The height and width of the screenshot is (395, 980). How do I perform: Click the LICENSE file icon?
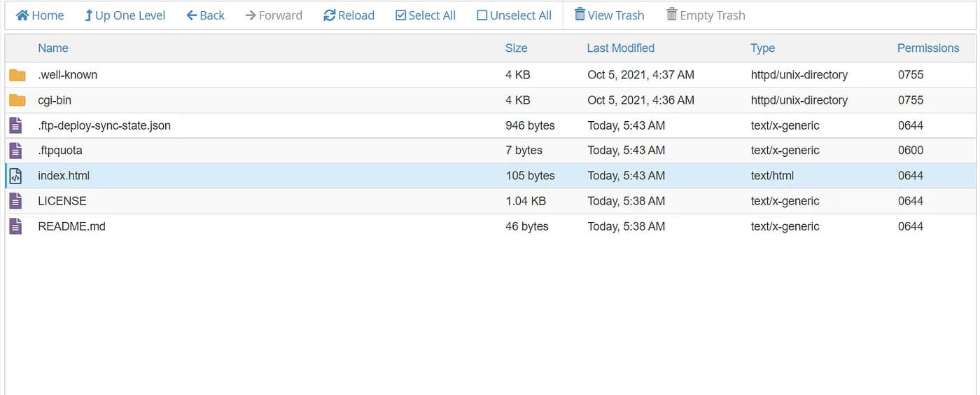point(15,201)
